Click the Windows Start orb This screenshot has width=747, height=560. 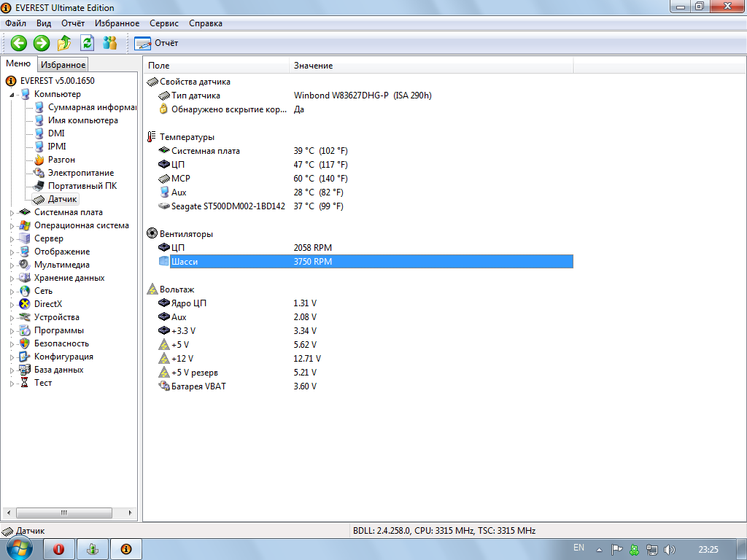click(20, 548)
